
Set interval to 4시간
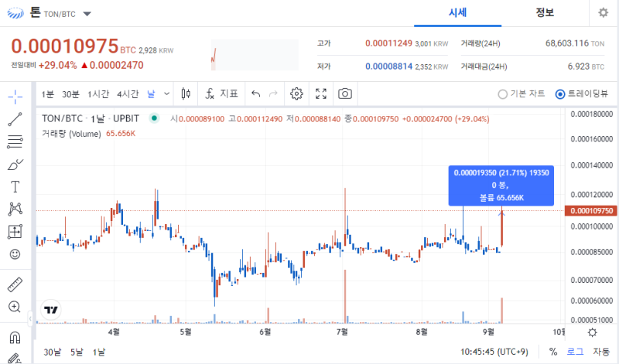[x=128, y=94]
